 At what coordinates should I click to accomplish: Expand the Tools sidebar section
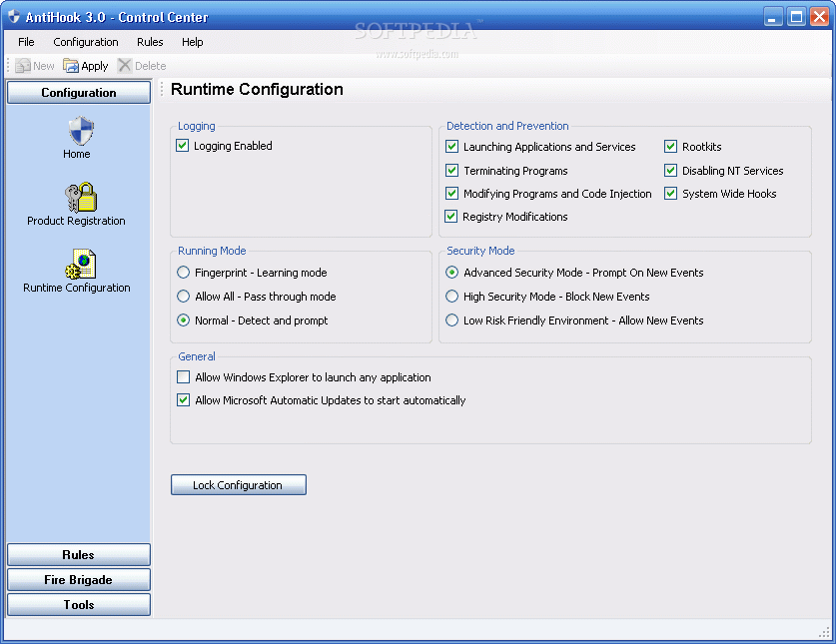pyautogui.click(x=79, y=604)
